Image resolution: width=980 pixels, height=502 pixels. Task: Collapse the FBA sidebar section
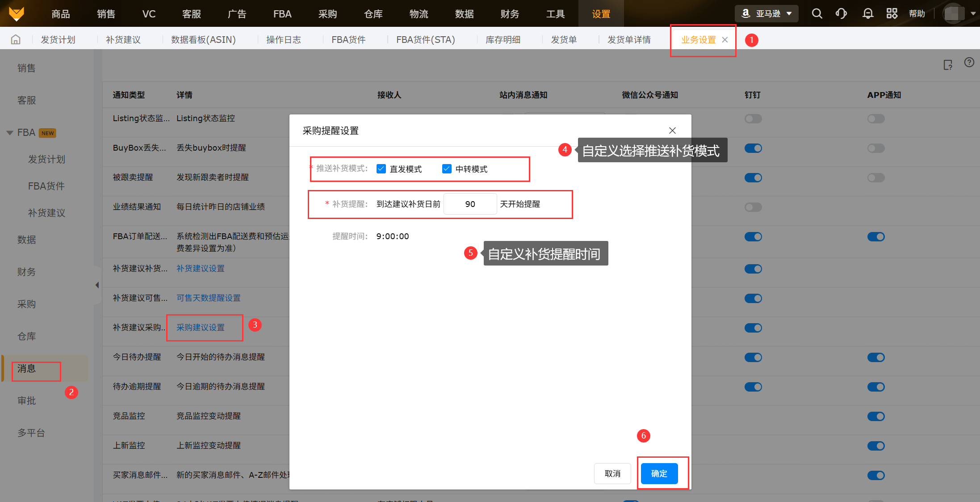click(10, 133)
